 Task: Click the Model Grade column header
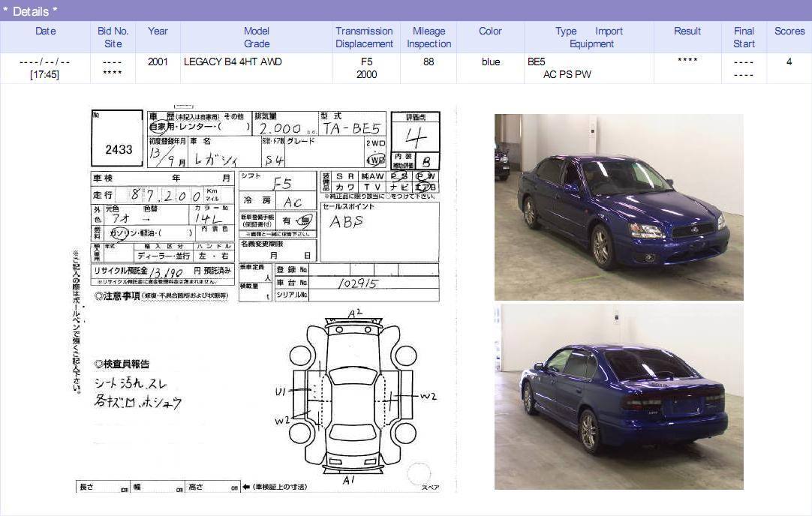[x=257, y=37]
